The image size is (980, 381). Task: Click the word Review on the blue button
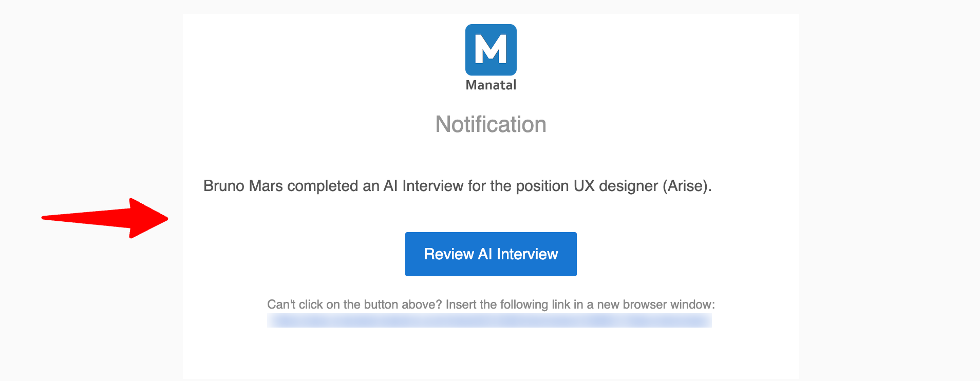(x=449, y=254)
